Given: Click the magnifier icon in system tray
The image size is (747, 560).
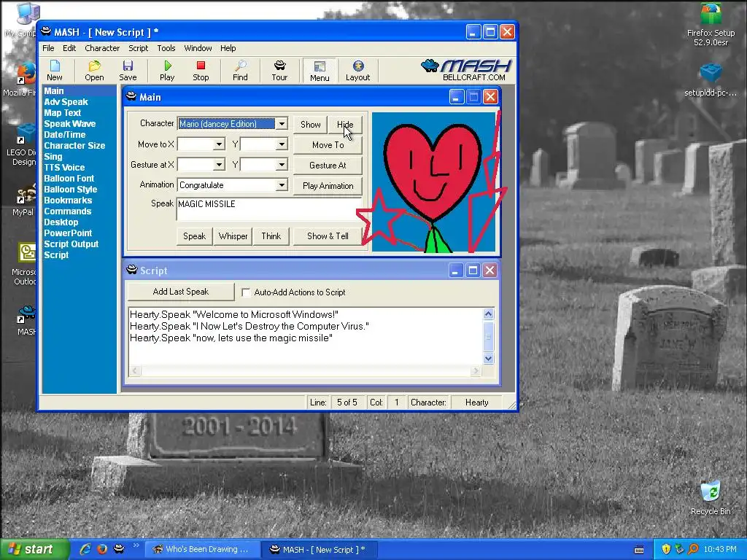Looking at the screenshot, I should (x=693, y=550).
